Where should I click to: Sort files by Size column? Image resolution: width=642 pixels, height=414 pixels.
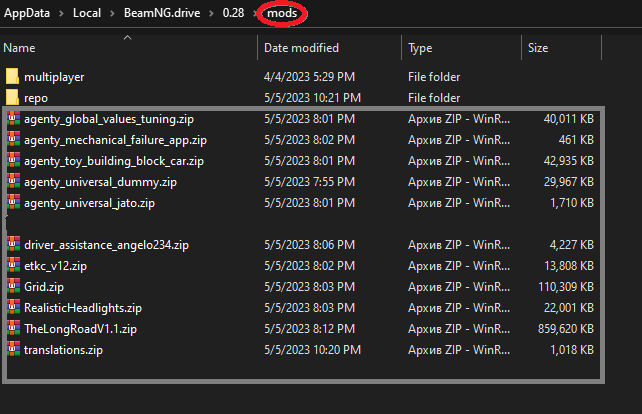pos(538,48)
